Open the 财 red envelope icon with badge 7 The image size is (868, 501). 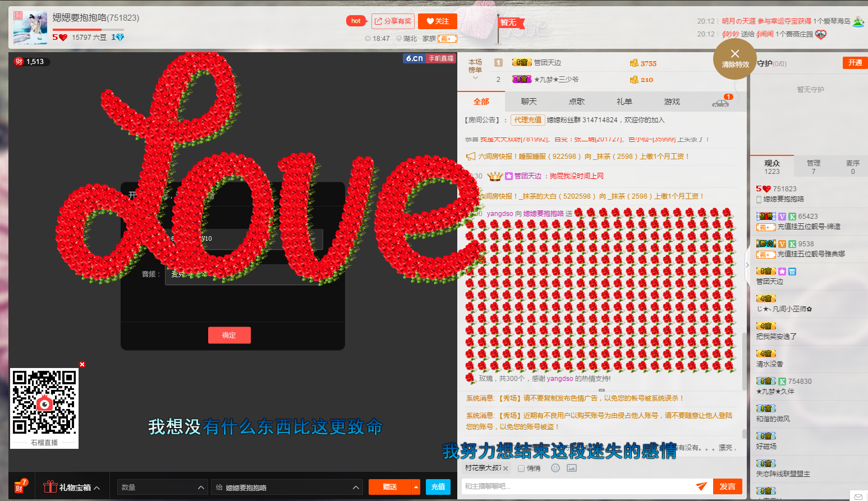(21, 486)
